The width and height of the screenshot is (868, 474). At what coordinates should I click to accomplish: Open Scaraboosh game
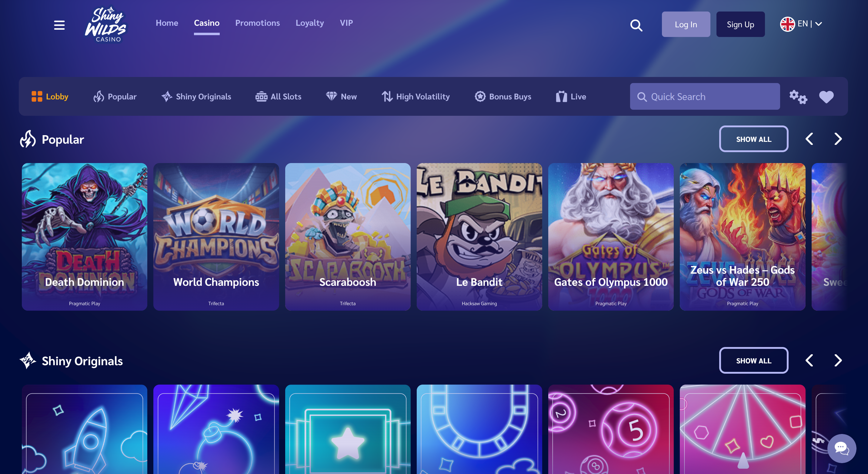coord(347,236)
